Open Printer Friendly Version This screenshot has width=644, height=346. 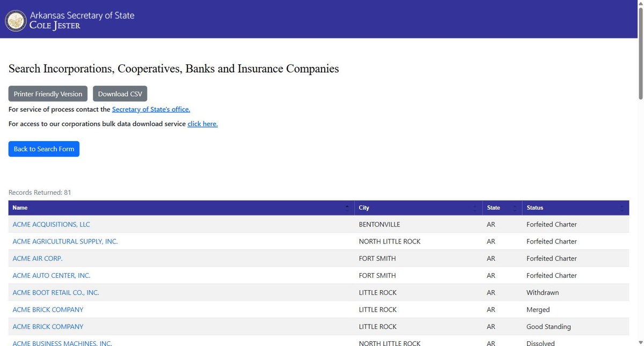[x=48, y=94]
